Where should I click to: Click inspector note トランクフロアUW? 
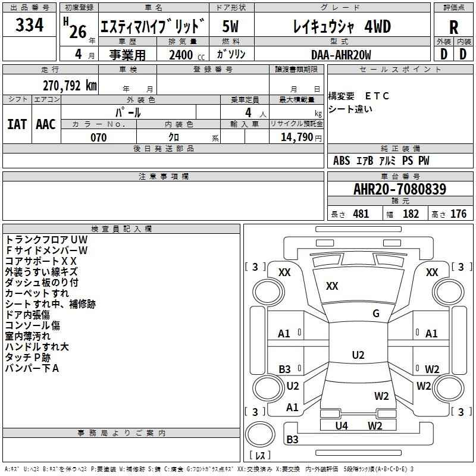(x=46, y=240)
